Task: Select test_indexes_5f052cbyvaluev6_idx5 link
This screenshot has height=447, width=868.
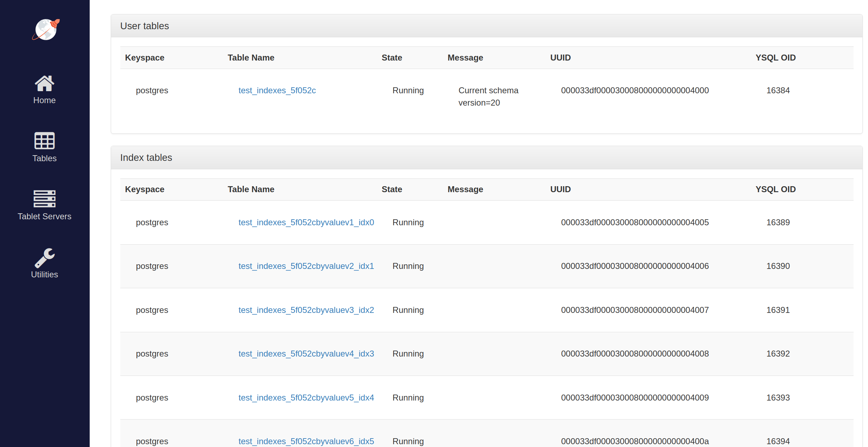Action: pos(306,441)
